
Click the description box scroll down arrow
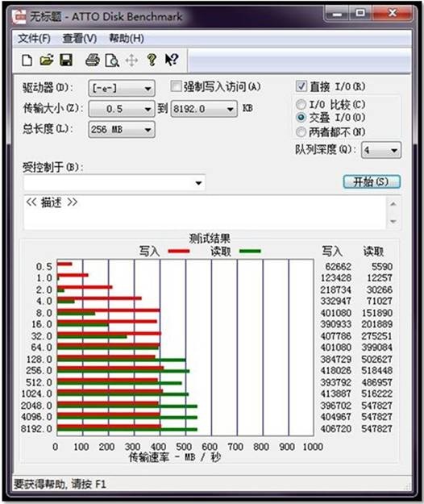(x=393, y=222)
